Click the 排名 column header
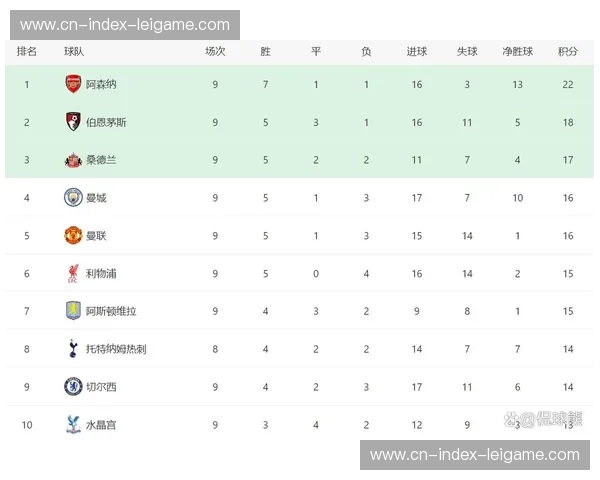600x480 pixels. [x=27, y=51]
